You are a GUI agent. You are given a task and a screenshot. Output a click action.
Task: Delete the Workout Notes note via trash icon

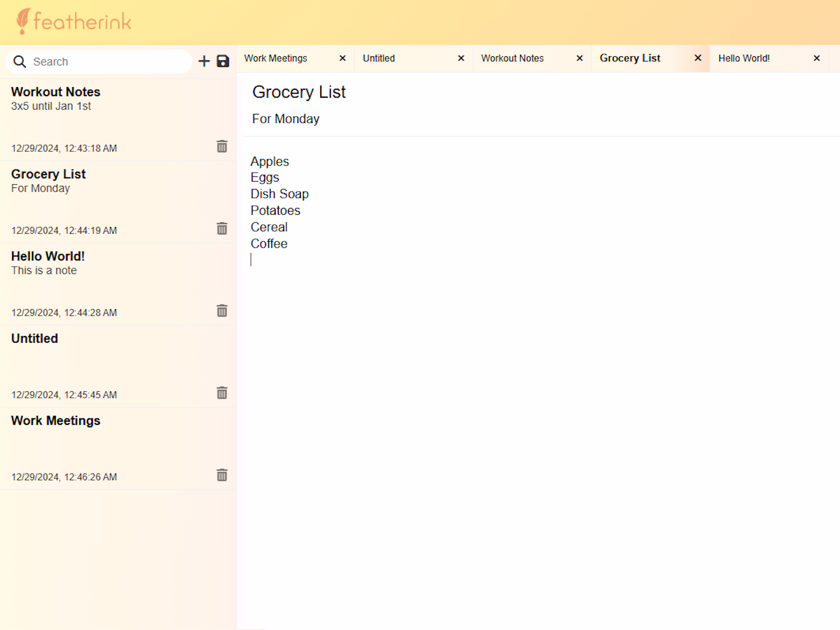tap(222, 146)
